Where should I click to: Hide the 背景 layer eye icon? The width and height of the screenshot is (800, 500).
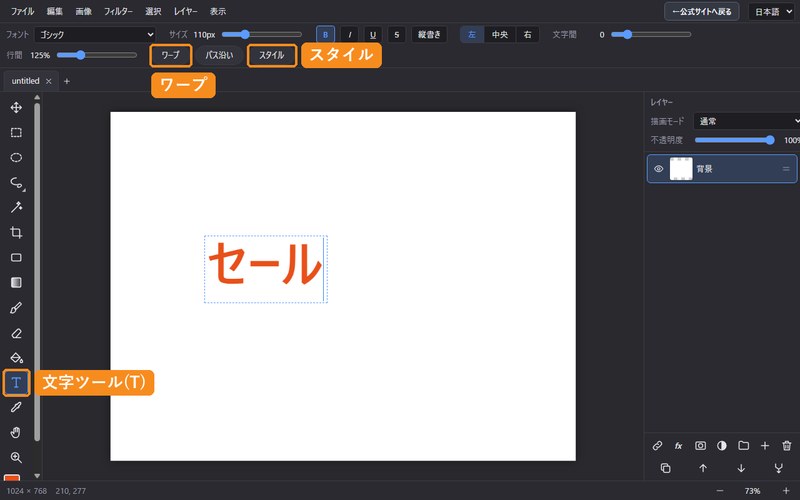coord(659,169)
